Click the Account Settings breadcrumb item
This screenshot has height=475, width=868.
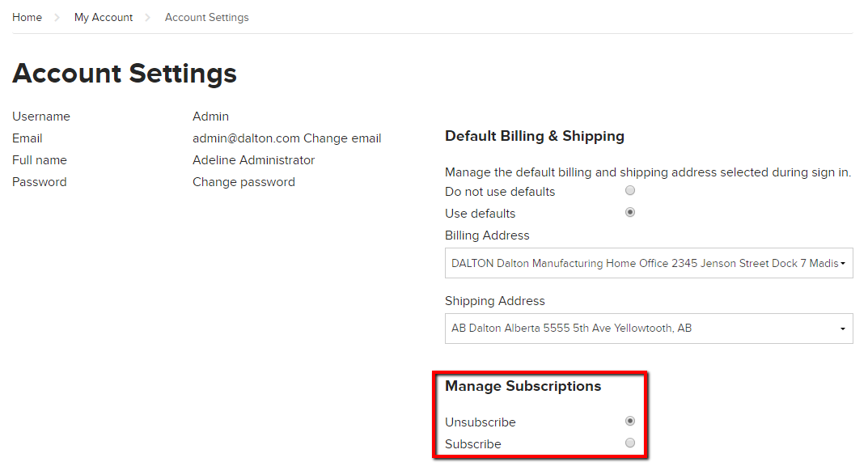206,17
